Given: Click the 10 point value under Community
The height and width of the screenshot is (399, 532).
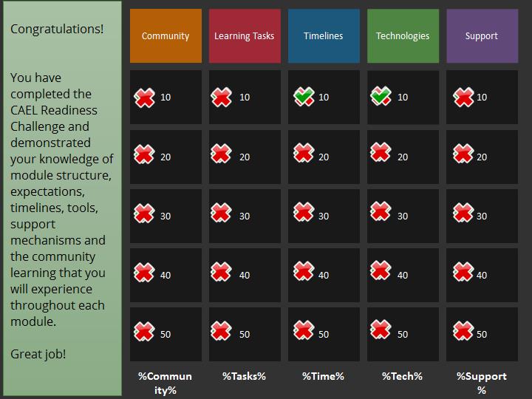Looking at the screenshot, I should tap(166, 98).
